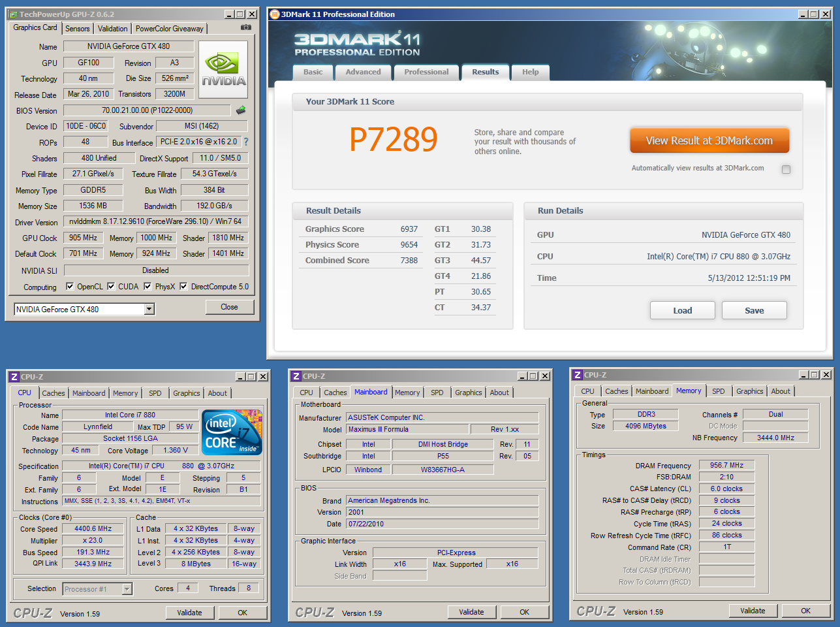The image size is (840, 627).
Task: Click View Result at 3DMark.com button
Action: click(709, 140)
